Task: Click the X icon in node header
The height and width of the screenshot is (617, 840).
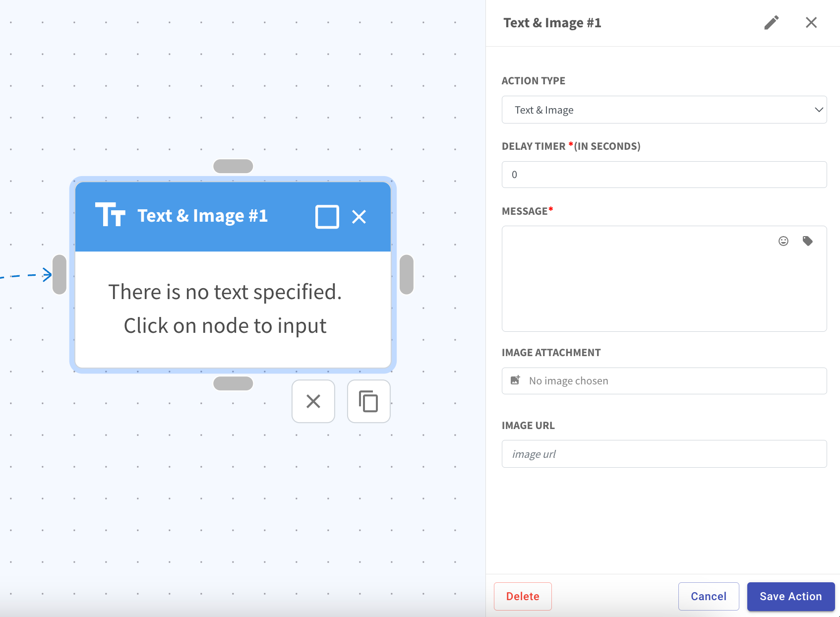Action: click(359, 217)
